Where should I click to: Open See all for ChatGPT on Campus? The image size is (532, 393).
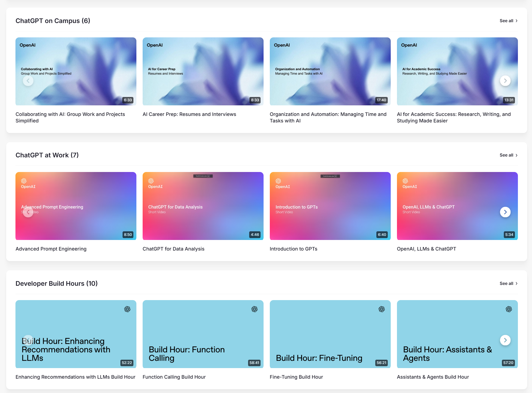coord(508,21)
